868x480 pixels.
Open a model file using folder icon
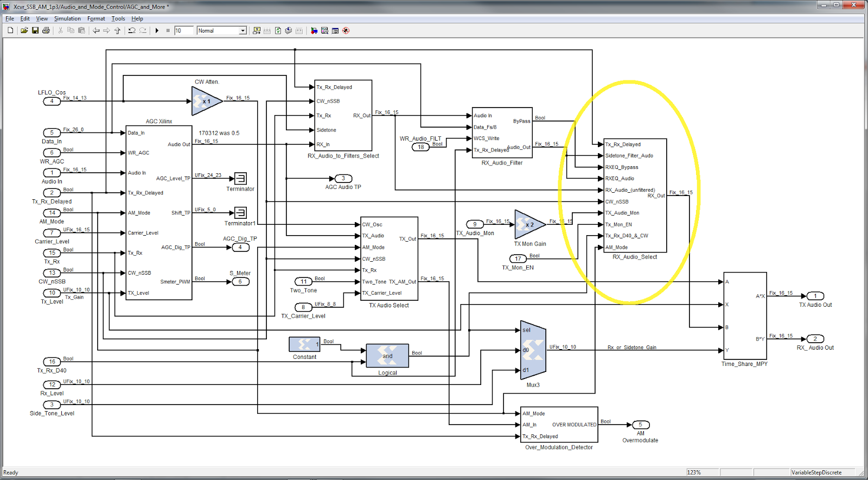[x=24, y=30]
